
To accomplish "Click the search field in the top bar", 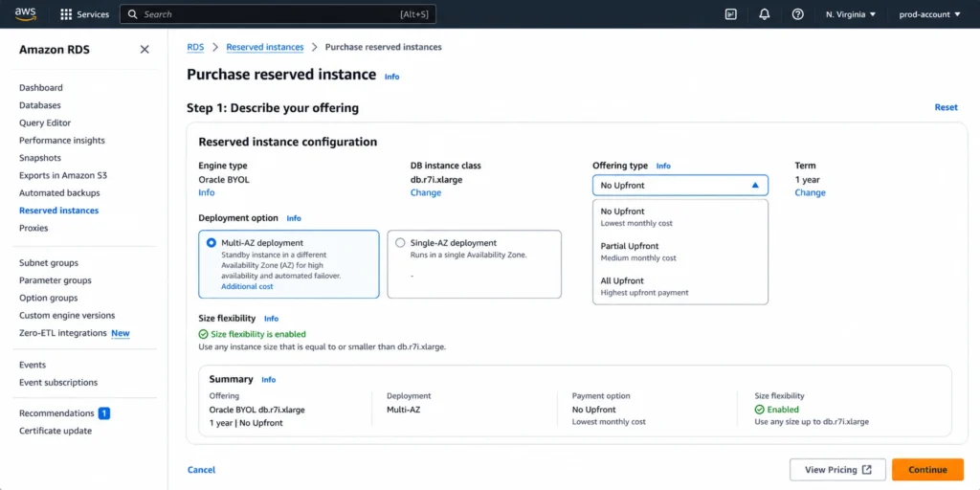I will tap(278, 14).
